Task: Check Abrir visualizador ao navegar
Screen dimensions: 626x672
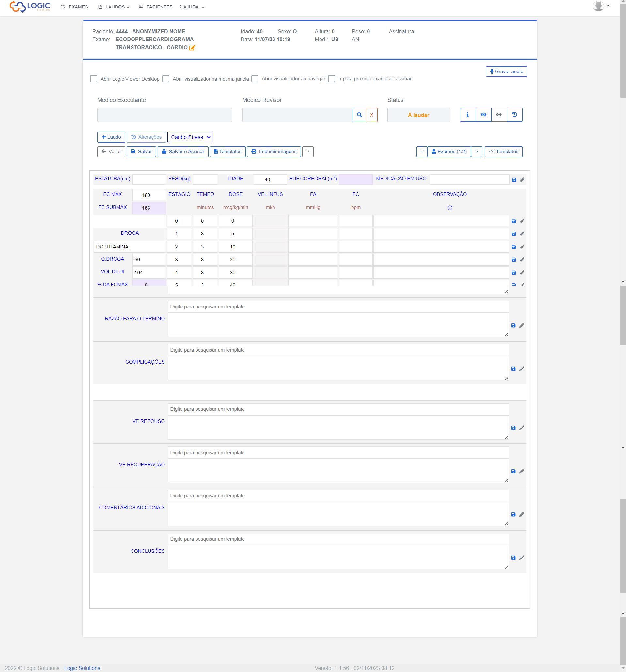Action: (255, 79)
